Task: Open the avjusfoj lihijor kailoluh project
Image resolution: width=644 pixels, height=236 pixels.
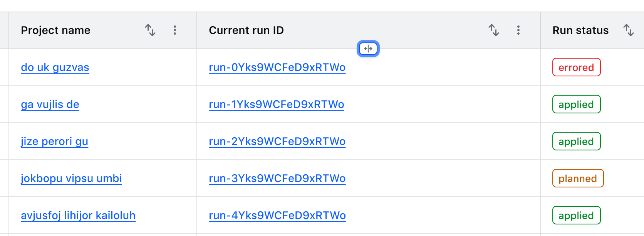Action: click(x=78, y=216)
